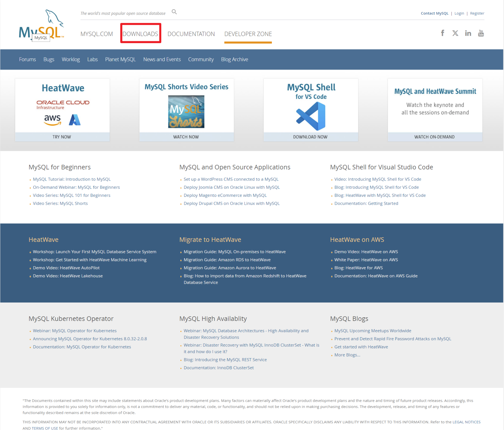Open MySQL's Facebook page icon
The height and width of the screenshot is (430, 504).
(x=443, y=33)
